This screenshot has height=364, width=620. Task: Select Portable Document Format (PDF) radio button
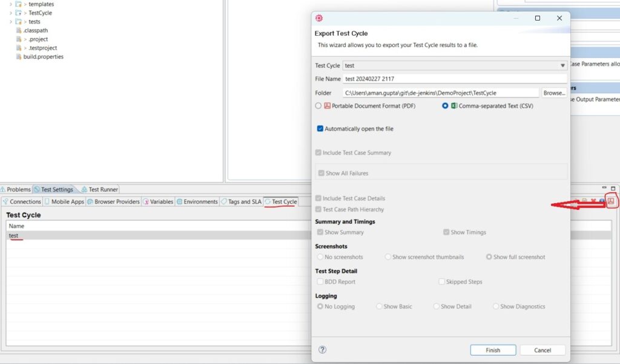(x=318, y=106)
